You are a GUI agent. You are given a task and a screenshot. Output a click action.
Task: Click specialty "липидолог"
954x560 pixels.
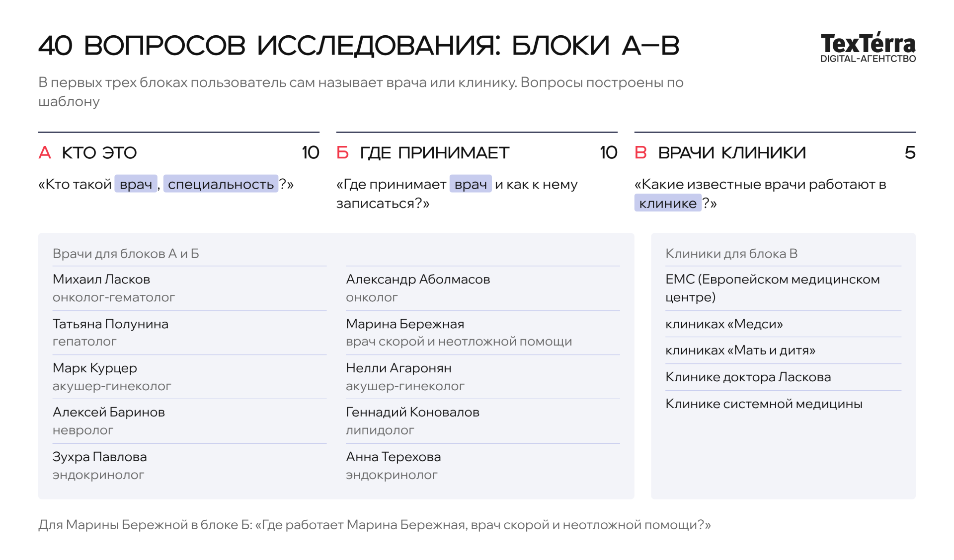380,430
